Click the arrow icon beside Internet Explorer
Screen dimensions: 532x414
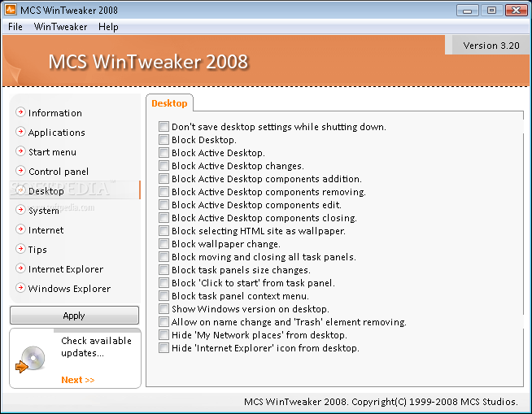(x=20, y=268)
